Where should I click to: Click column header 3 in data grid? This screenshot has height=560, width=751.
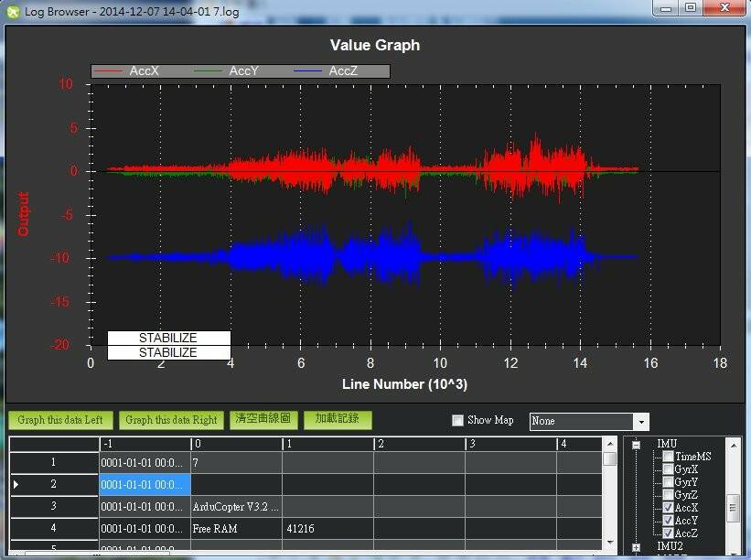click(511, 444)
